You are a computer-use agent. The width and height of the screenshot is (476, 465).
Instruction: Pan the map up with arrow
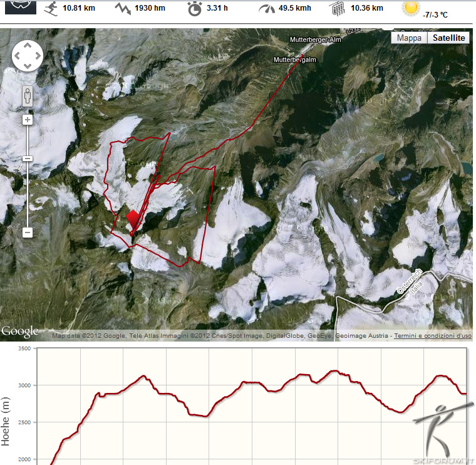coord(28,46)
